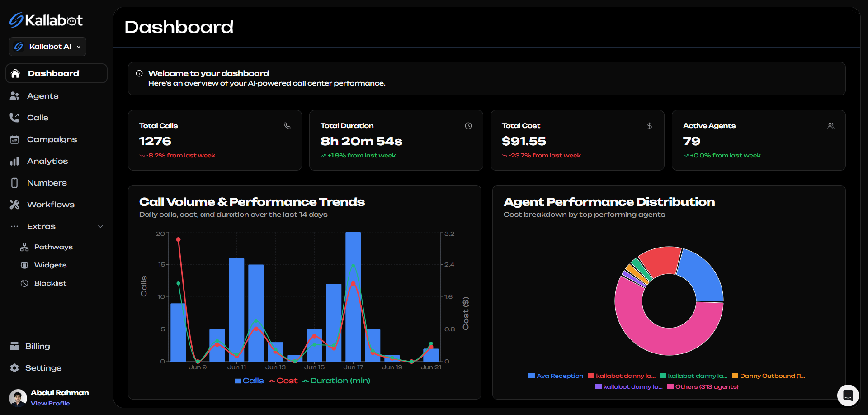Viewport: 868px width, 415px height.
Task: Click the Ava Reception legend swatch
Action: pos(532,376)
